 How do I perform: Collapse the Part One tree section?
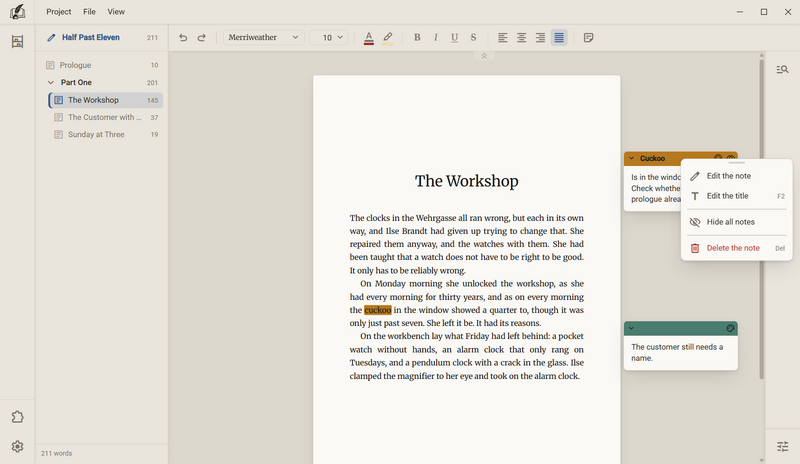click(x=51, y=82)
